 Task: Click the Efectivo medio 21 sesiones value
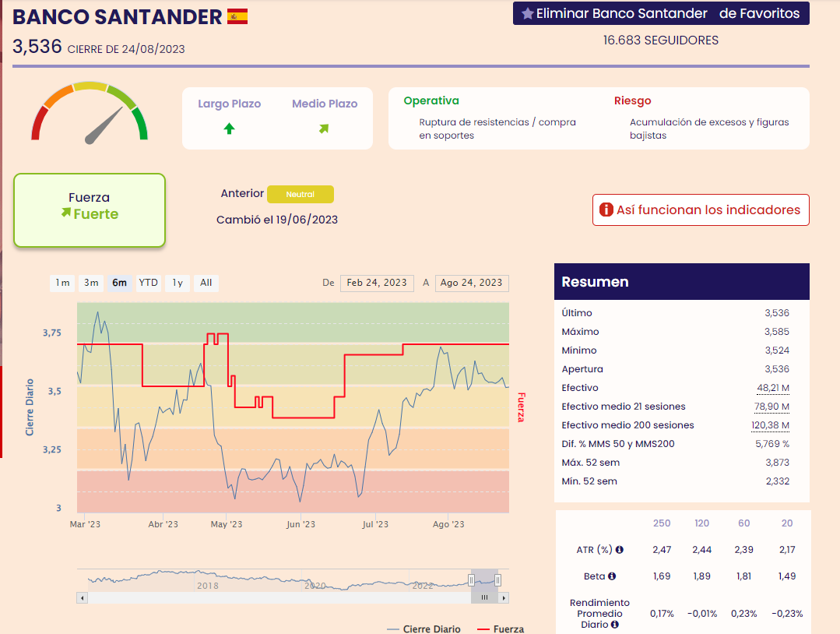(x=771, y=407)
